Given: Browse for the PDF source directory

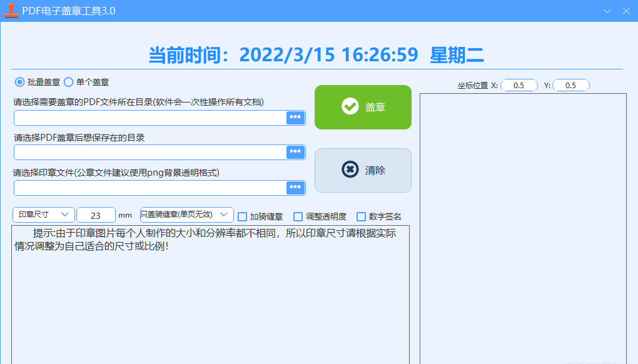Looking at the screenshot, I should pyautogui.click(x=295, y=118).
